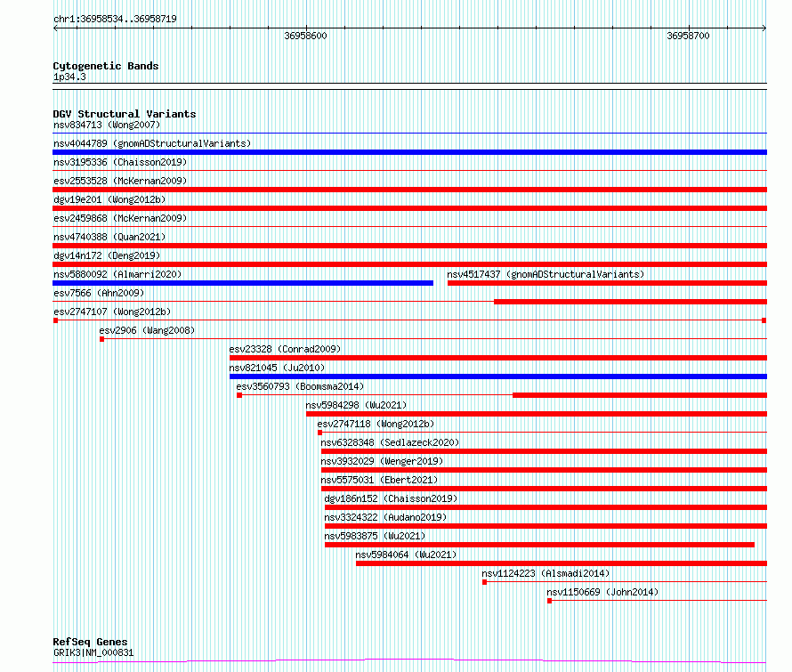Viewport: 792px width, 672px height.
Task: Click the esv7566 (Ahn2009) label
Action: [x=99, y=293]
